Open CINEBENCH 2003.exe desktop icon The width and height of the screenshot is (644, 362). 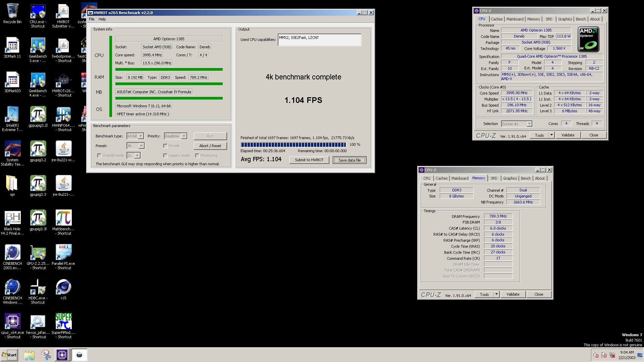(x=12, y=257)
